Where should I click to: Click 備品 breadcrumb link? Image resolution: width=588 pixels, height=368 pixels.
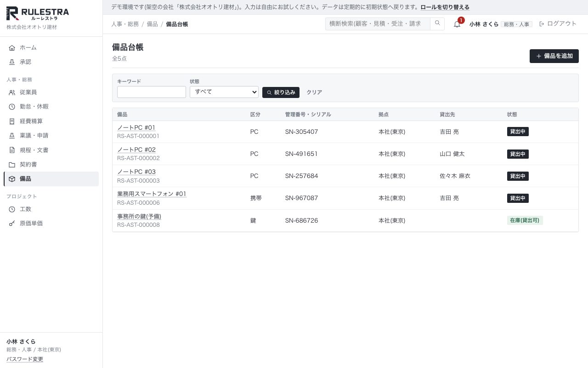[x=153, y=24]
